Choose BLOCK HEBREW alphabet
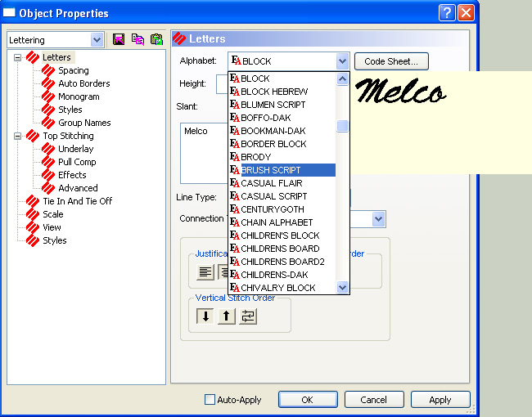 point(282,92)
